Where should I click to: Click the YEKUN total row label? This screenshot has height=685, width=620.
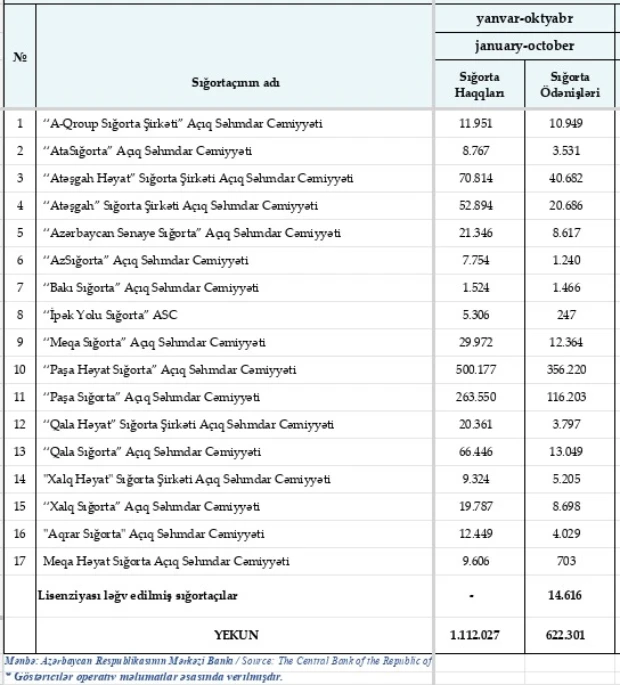(236, 632)
